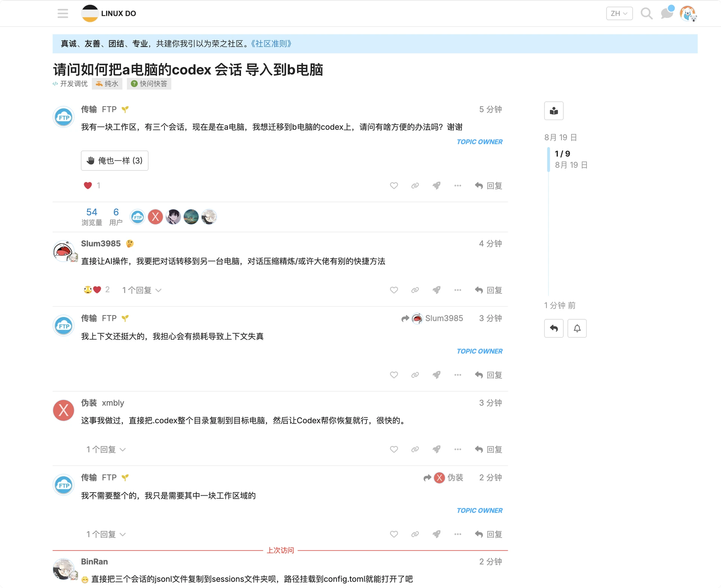Reply to the 上下文失真 post

(488, 375)
